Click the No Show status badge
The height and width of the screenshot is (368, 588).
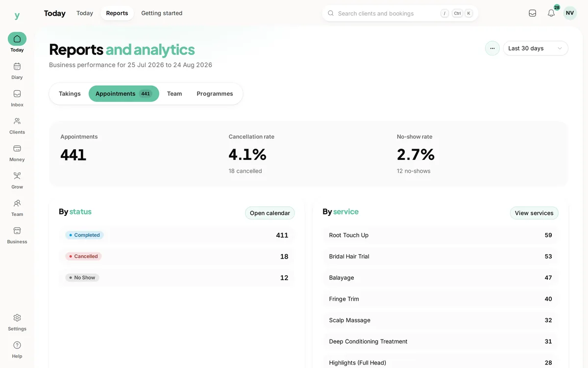[x=82, y=278]
